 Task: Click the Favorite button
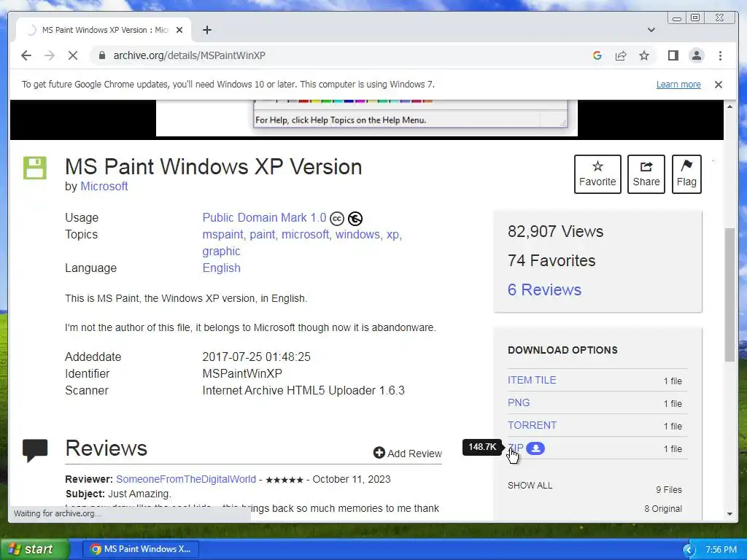click(597, 174)
